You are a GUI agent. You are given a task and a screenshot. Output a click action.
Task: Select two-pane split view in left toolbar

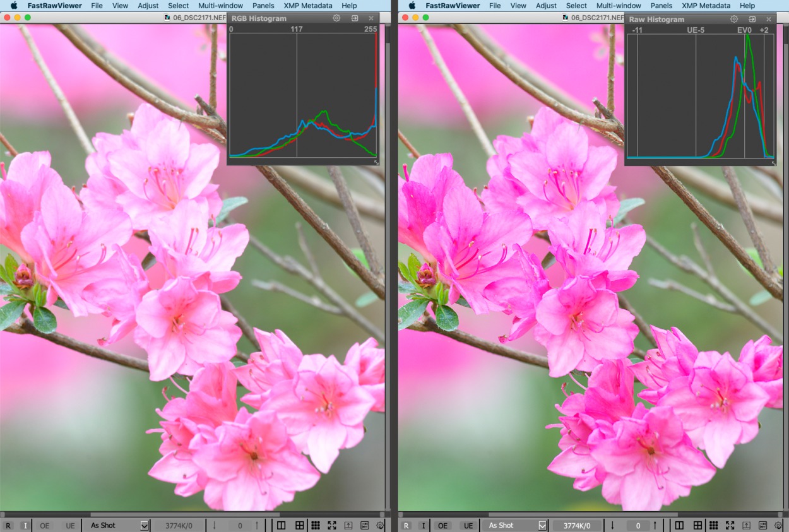(x=281, y=525)
